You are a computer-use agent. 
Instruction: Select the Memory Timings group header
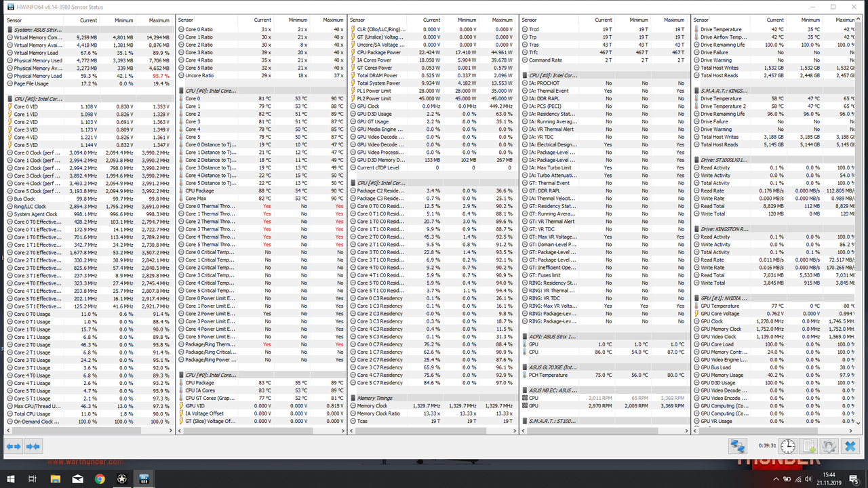(x=433, y=399)
